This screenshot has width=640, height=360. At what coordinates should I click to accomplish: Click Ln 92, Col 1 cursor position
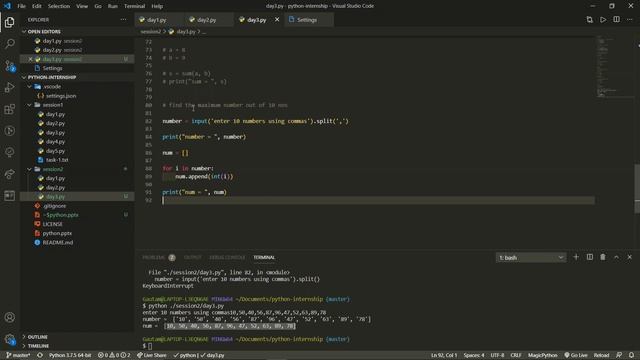coord(444,355)
